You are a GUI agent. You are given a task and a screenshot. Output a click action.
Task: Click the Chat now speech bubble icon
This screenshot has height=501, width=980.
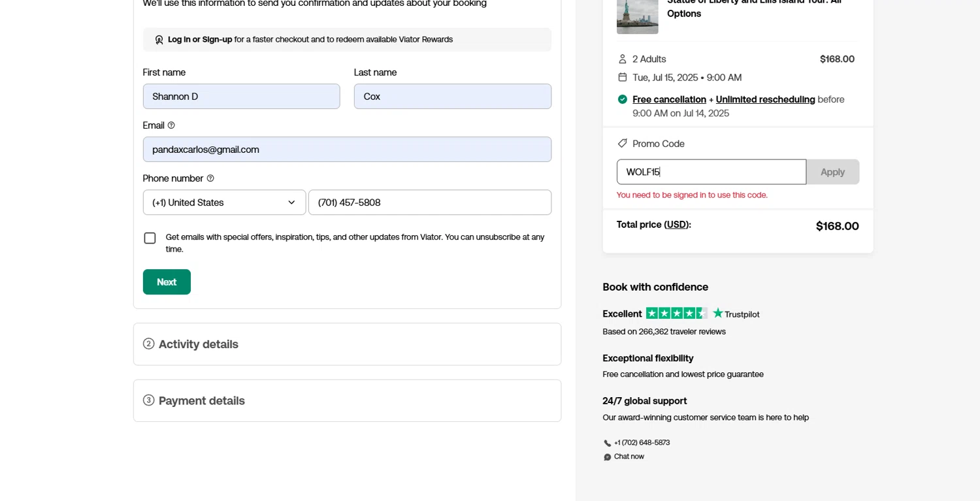point(608,457)
